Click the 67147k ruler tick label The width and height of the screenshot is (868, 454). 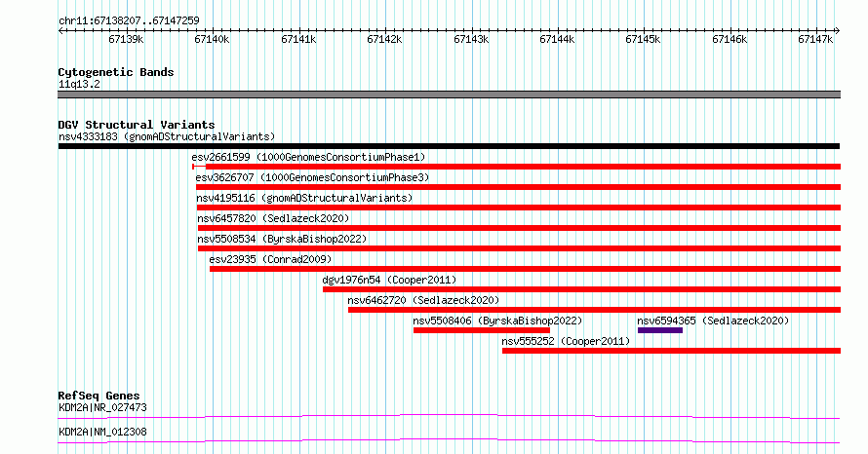(x=815, y=40)
